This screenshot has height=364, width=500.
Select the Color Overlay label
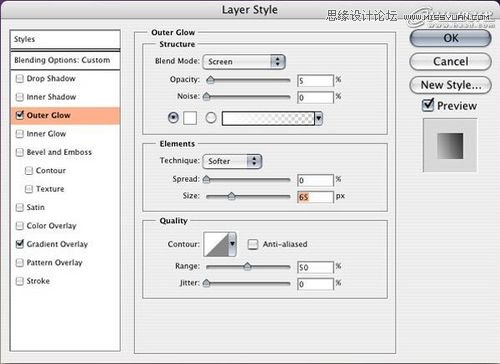coord(51,226)
